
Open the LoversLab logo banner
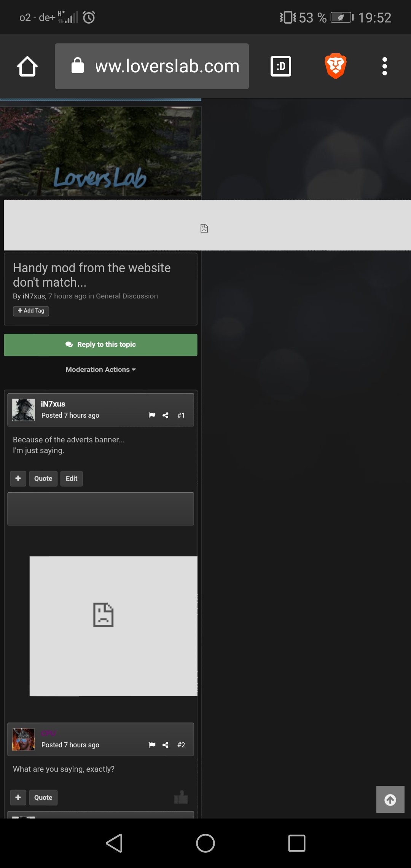click(100, 151)
